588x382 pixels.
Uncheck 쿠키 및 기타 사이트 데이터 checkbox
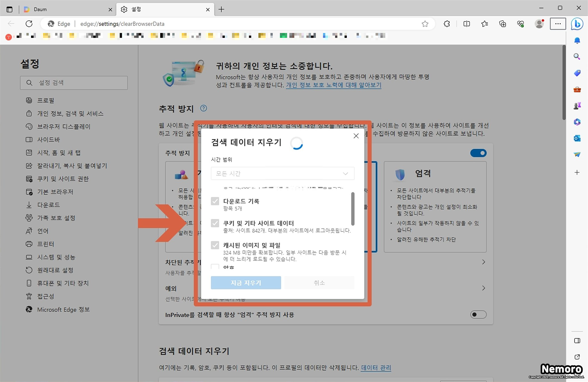click(x=215, y=223)
